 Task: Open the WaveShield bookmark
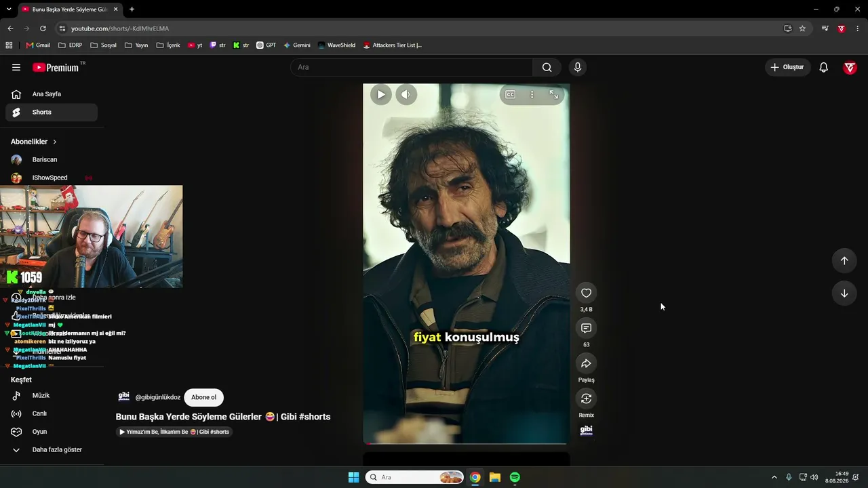(336, 45)
